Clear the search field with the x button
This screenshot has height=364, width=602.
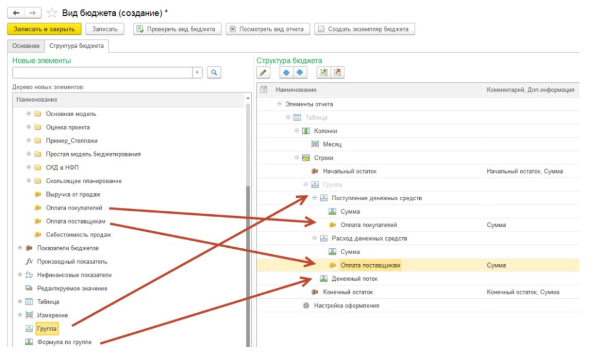[198, 72]
